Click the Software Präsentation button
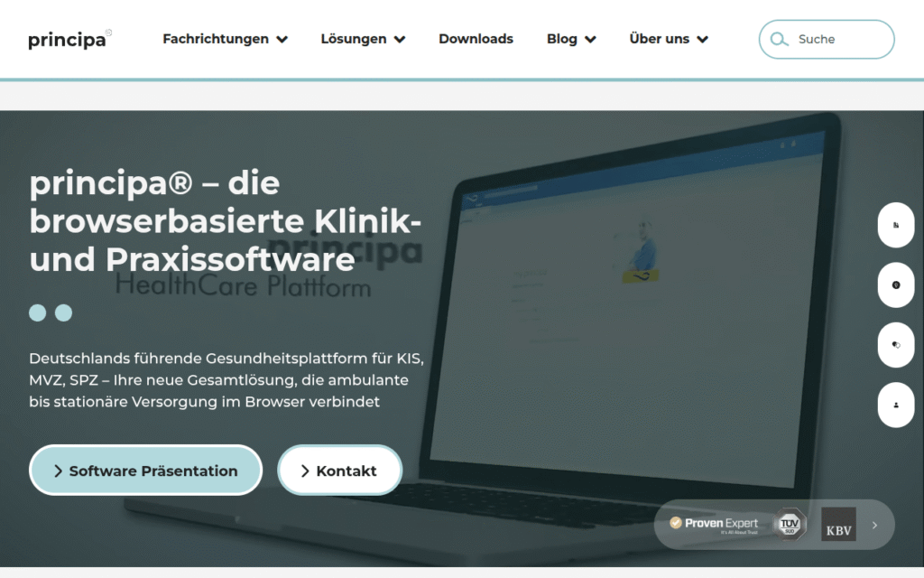The width and height of the screenshot is (924, 578). click(x=145, y=470)
